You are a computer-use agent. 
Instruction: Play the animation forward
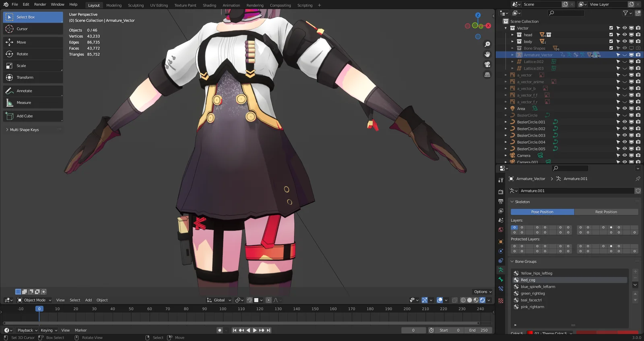(x=255, y=330)
